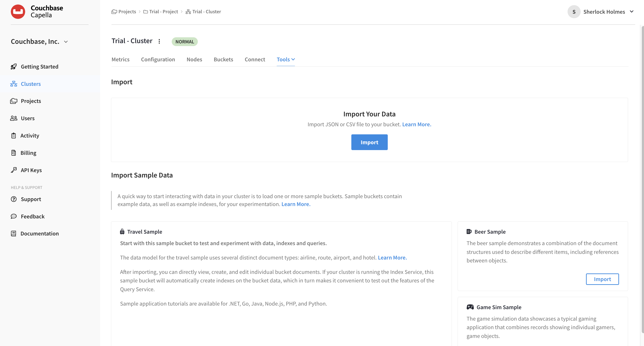Click the Users people icon

[x=14, y=118]
